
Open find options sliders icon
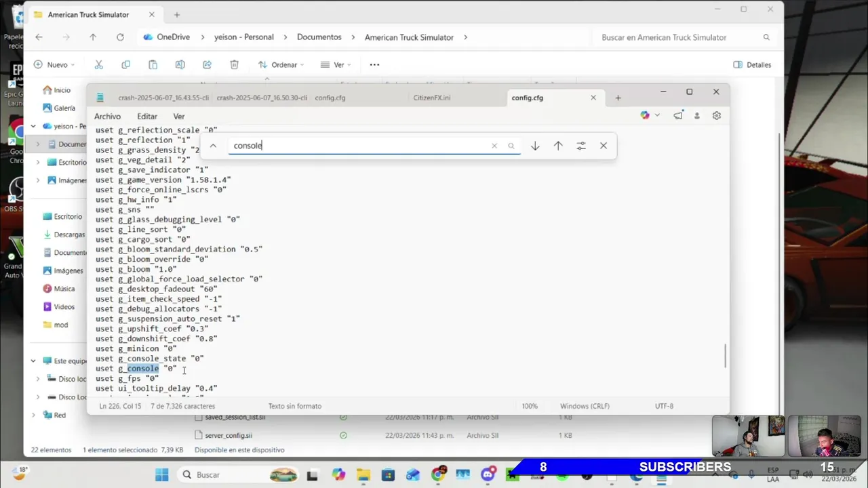(581, 146)
